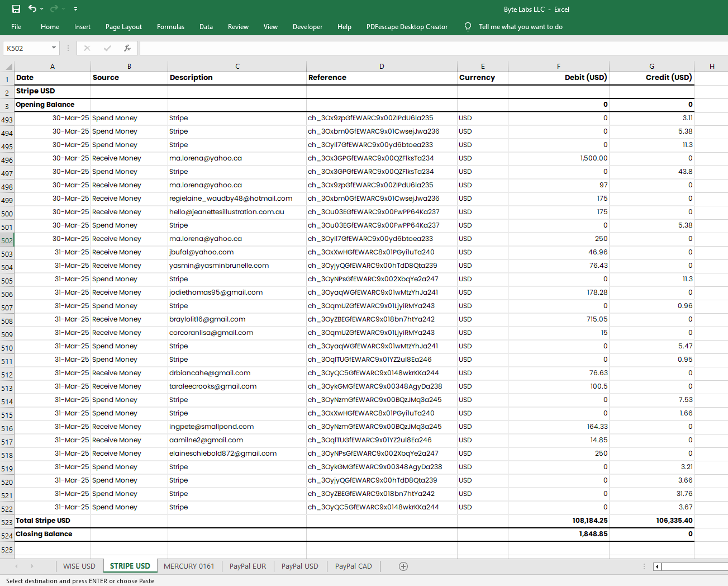Viewport: 728px width, 586px height.
Task: Switch to MERCURY 0161 sheet
Action: click(x=189, y=566)
